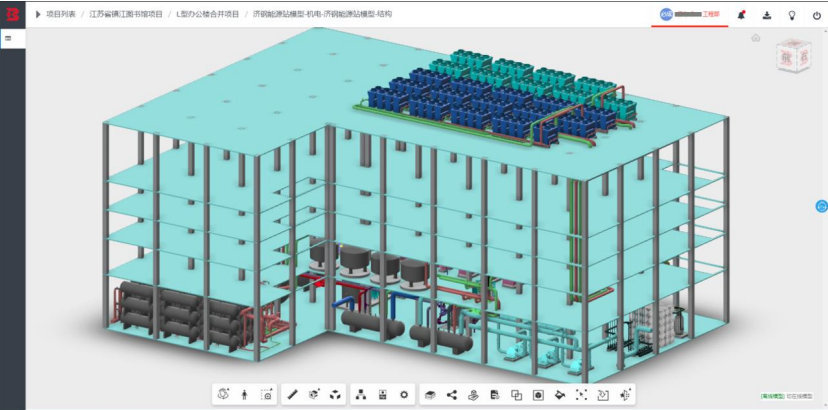
Task: Click the dark chiller units on the ground floor
Action: 180,314
